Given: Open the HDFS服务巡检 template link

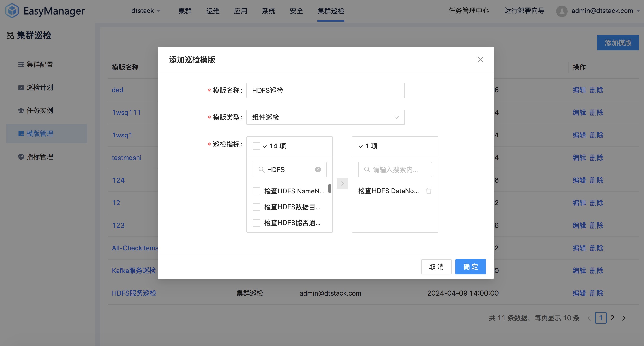Looking at the screenshot, I should (134, 293).
